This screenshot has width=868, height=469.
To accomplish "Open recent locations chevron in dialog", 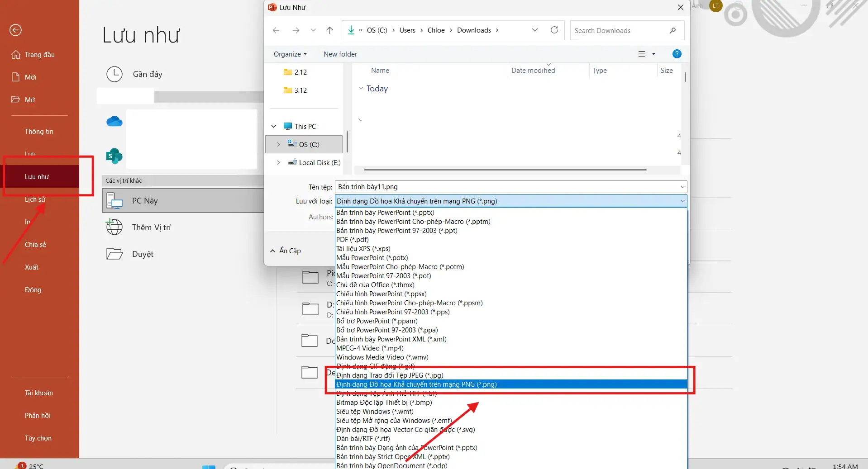I will (x=313, y=30).
